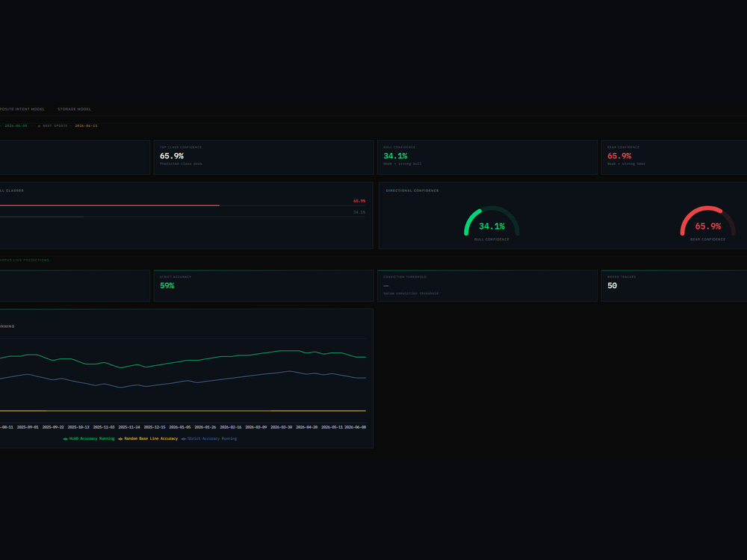Click the 2025-09-01 label on chart axis

click(28, 427)
